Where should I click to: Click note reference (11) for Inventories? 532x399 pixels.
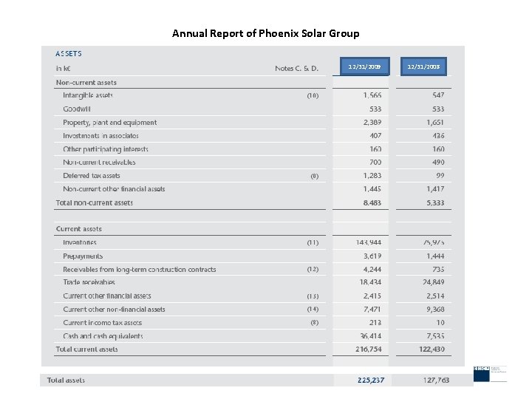click(x=313, y=242)
